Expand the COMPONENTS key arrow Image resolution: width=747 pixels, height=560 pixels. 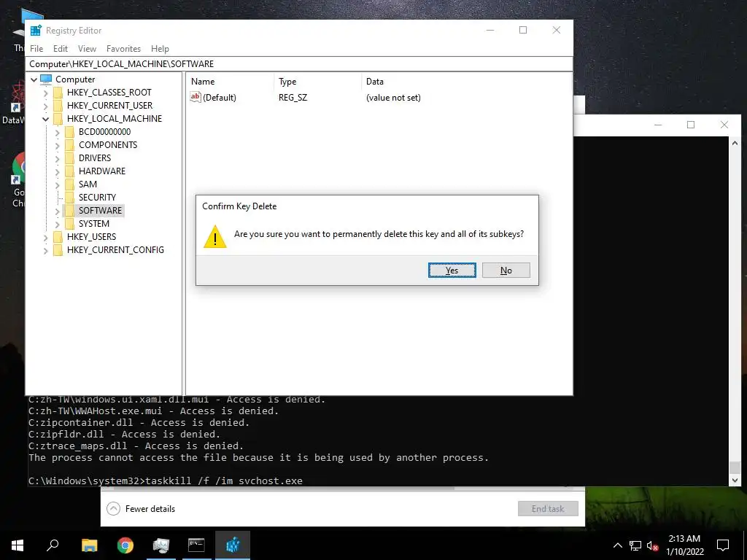tap(57, 145)
